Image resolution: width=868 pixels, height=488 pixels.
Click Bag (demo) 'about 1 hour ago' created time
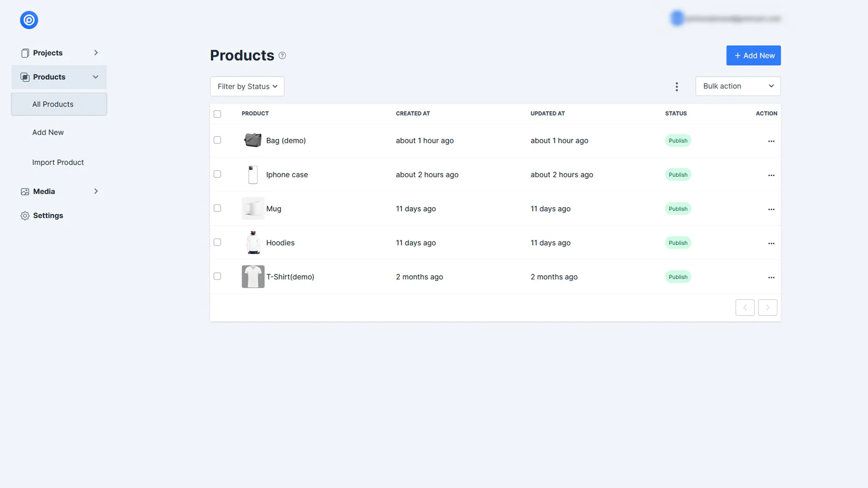pos(425,140)
